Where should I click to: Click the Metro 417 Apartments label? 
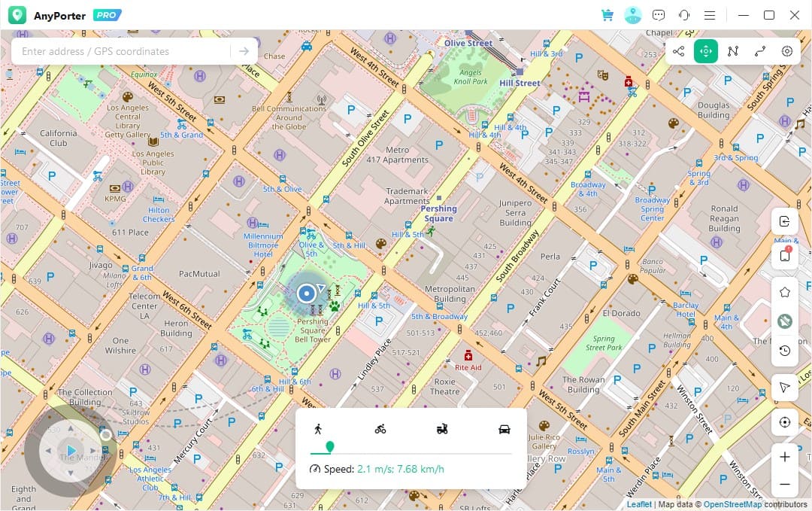coord(397,155)
